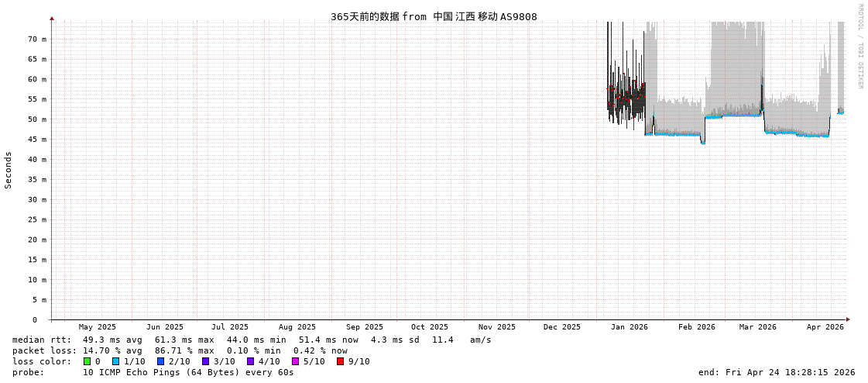Click the RRDTOOL / TOBI OETIKER watermark
The width and height of the screenshot is (868, 383).
click(859, 47)
